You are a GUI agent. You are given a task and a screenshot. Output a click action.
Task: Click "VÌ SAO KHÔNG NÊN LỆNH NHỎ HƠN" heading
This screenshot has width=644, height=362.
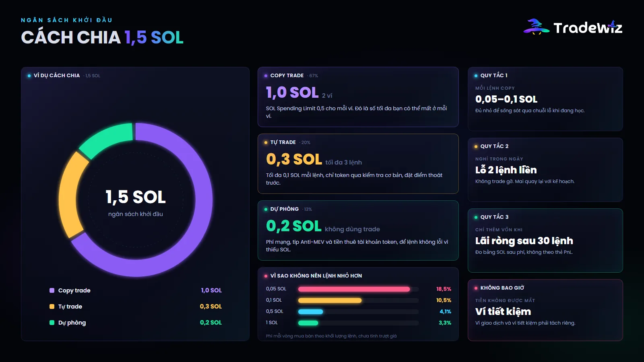(316, 276)
